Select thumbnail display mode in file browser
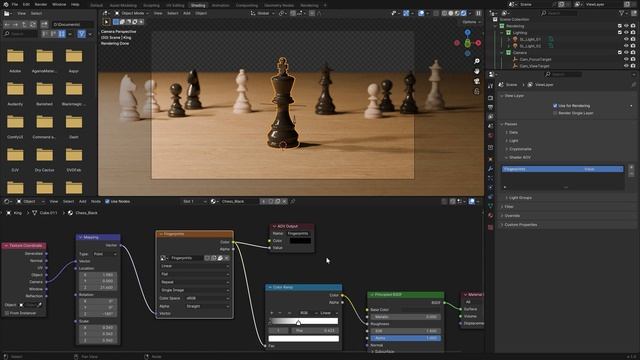 click(x=62, y=34)
